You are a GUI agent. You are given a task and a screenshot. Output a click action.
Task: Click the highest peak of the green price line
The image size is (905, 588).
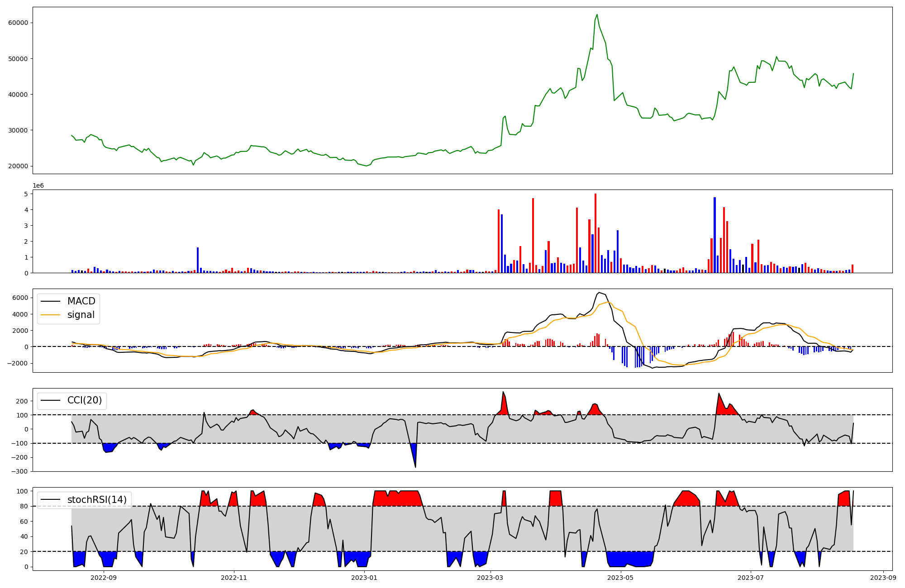click(x=597, y=14)
